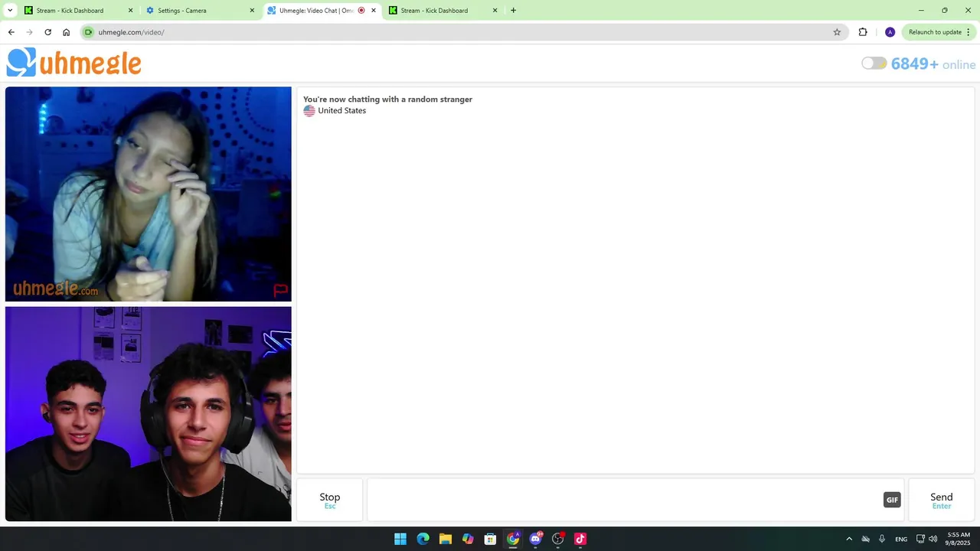Viewport: 980px width, 551px height.
Task: Click "You're now chatting with a random stranger"
Action: pyautogui.click(x=387, y=99)
